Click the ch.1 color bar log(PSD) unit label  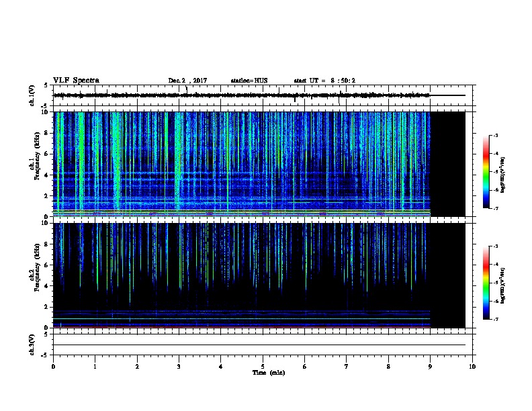click(x=503, y=175)
